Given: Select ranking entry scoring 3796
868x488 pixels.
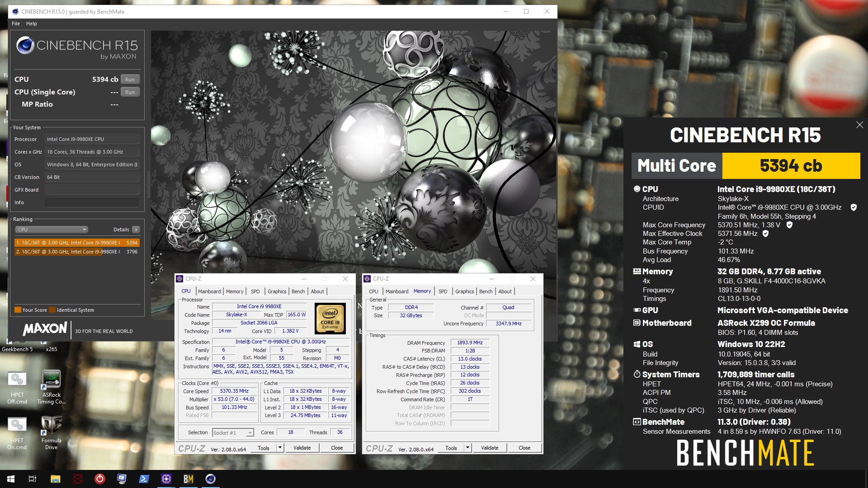Looking at the screenshot, I should point(77,252).
